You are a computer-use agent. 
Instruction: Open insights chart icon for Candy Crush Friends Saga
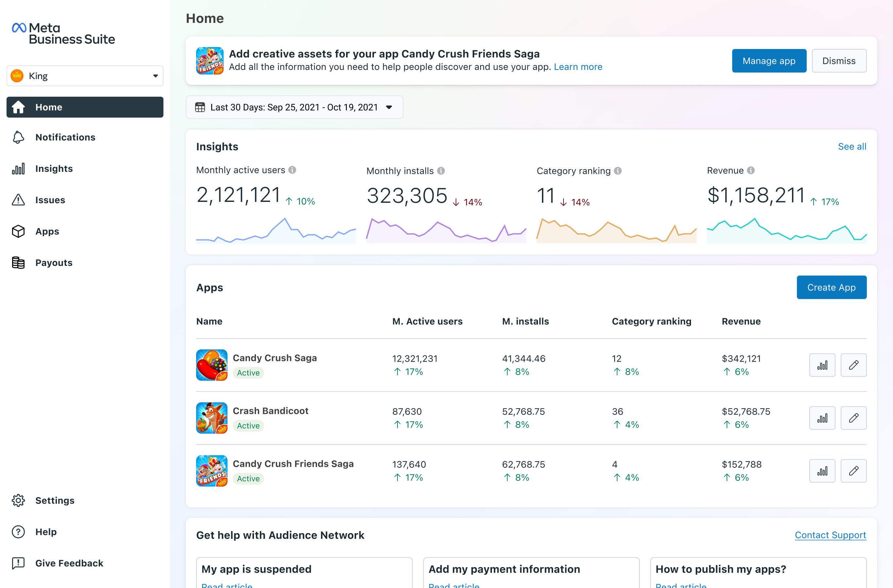(x=822, y=471)
